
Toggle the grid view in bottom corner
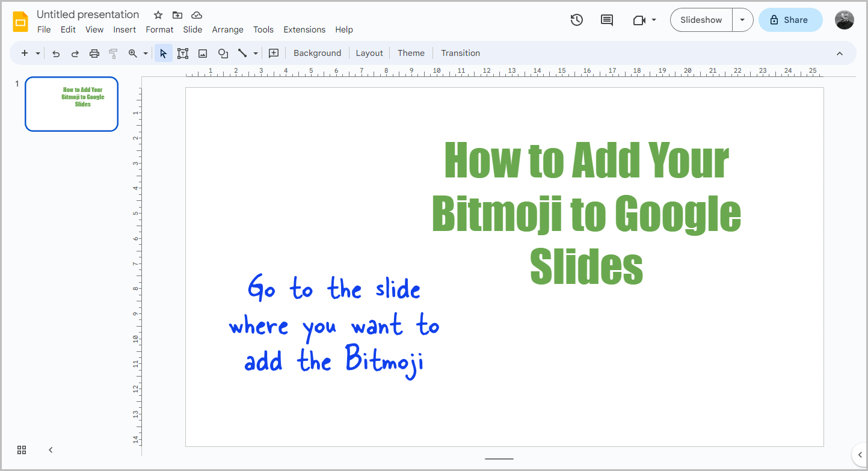22,449
